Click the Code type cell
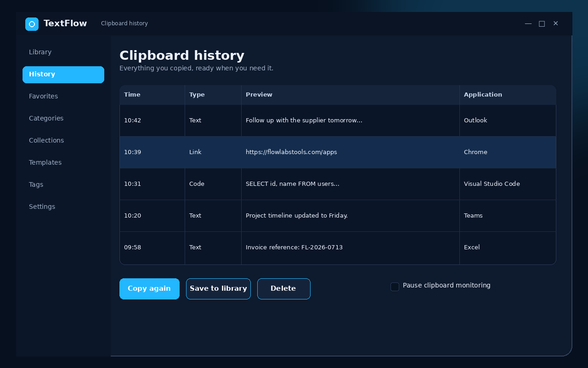This screenshot has width=588, height=368. (x=213, y=184)
